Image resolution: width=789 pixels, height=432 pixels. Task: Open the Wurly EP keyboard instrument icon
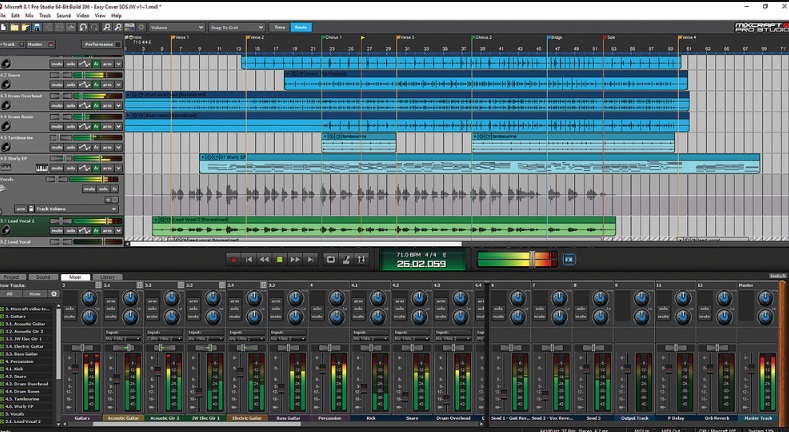tap(42, 168)
